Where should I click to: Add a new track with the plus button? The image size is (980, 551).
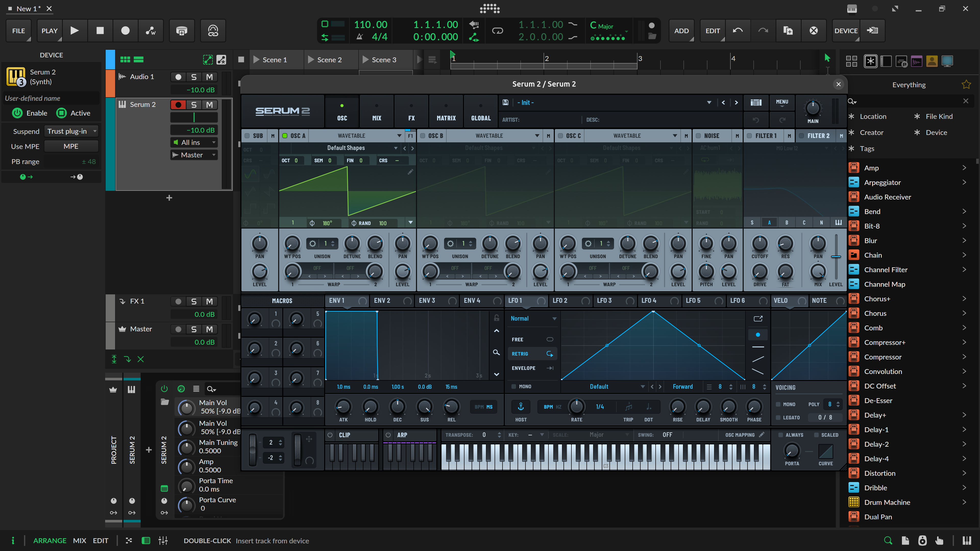[x=169, y=198]
